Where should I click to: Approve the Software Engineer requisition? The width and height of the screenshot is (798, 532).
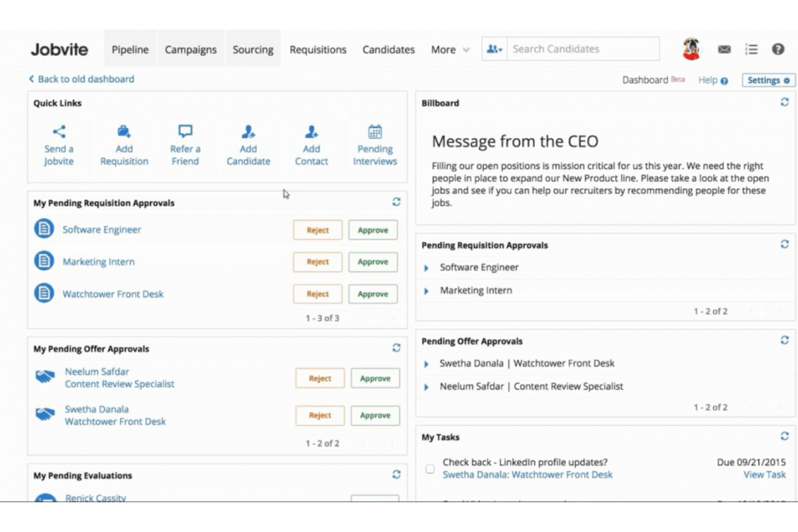click(373, 230)
